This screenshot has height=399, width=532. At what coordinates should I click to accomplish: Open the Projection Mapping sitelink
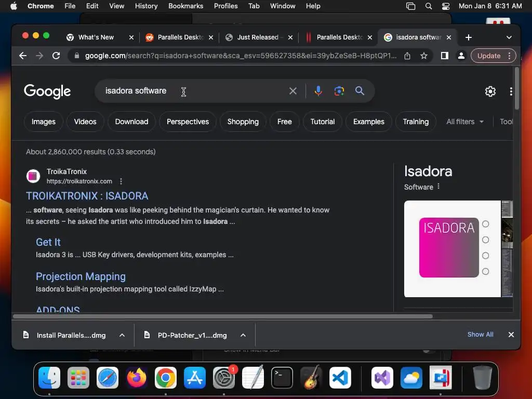pyautogui.click(x=81, y=276)
